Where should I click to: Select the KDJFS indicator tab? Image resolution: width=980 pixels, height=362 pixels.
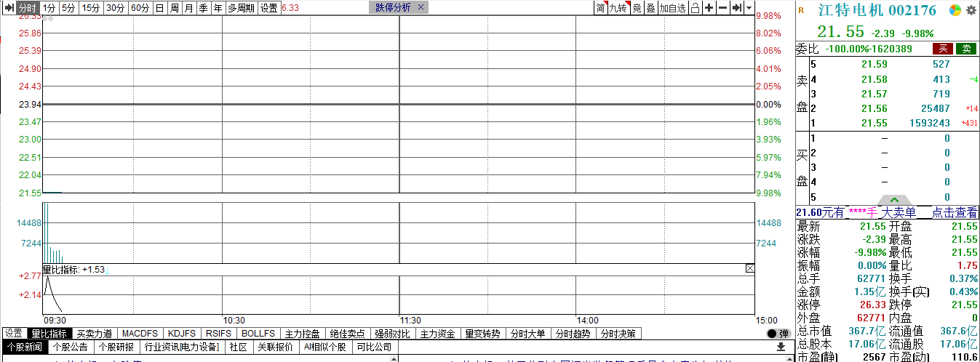pos(182,334)
